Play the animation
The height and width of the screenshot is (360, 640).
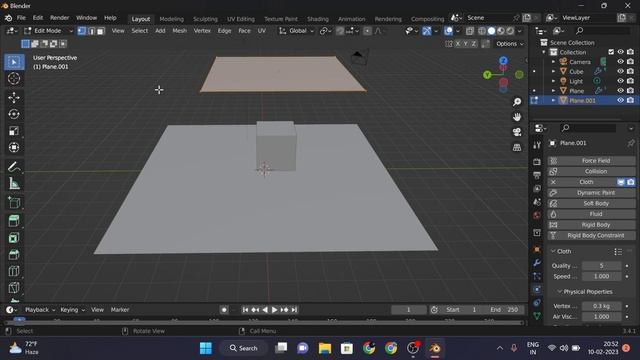coord(274,310)
